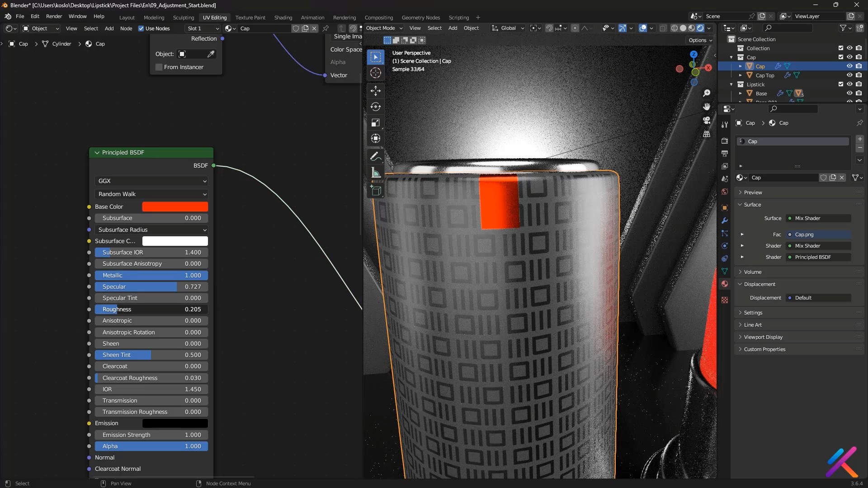Click the orange Base Color swatch
The width and height of the screenshot is (868, 488).
(x=175, y=206)
